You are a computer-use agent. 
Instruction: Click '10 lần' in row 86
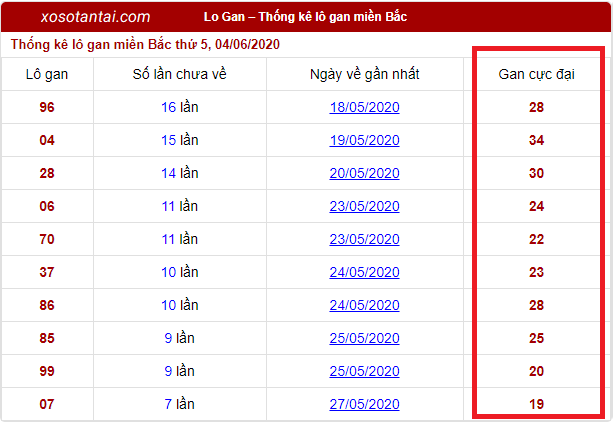click(x=180, y=305)
